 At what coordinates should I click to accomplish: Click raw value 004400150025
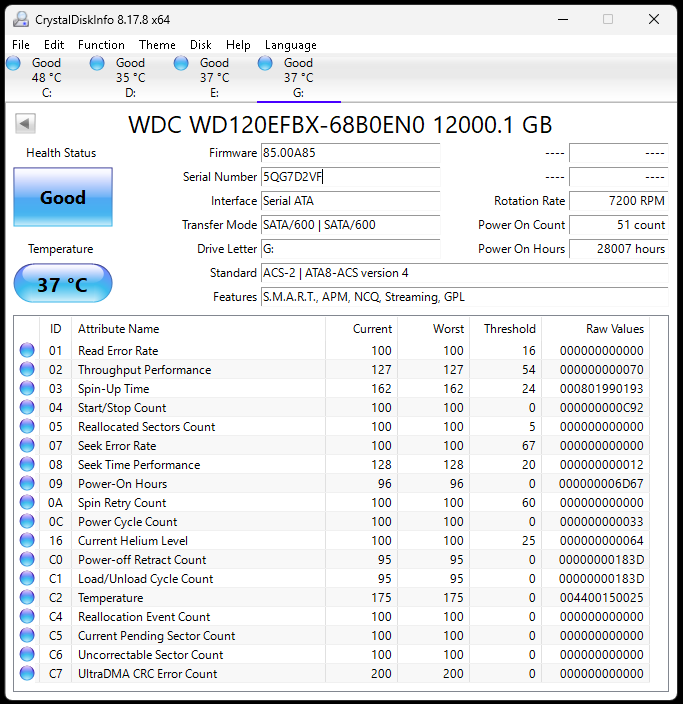tap(601, 598)
